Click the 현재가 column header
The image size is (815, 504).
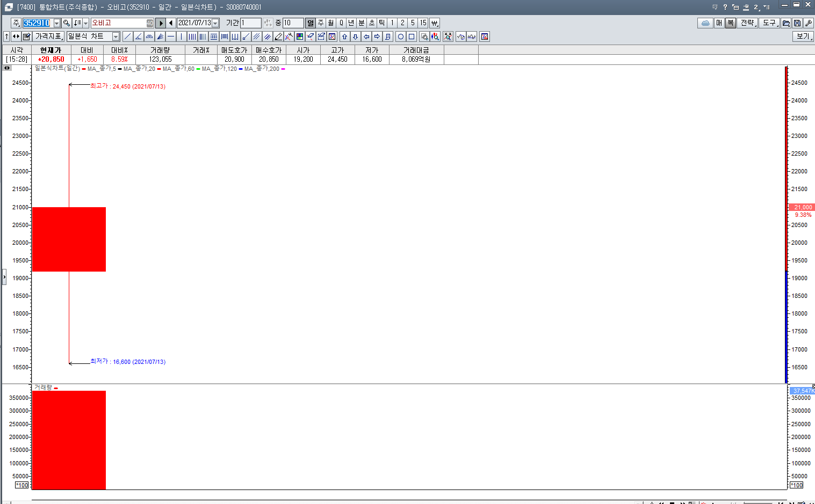point(51,50)
